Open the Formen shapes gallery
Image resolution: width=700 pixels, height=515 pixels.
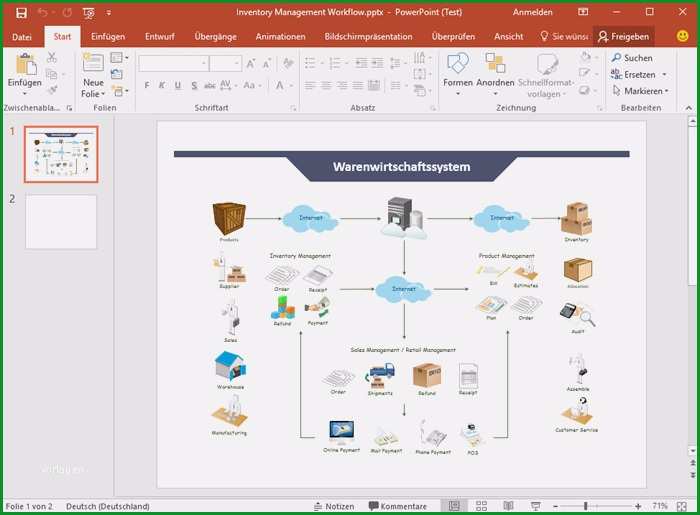(458, 74)
